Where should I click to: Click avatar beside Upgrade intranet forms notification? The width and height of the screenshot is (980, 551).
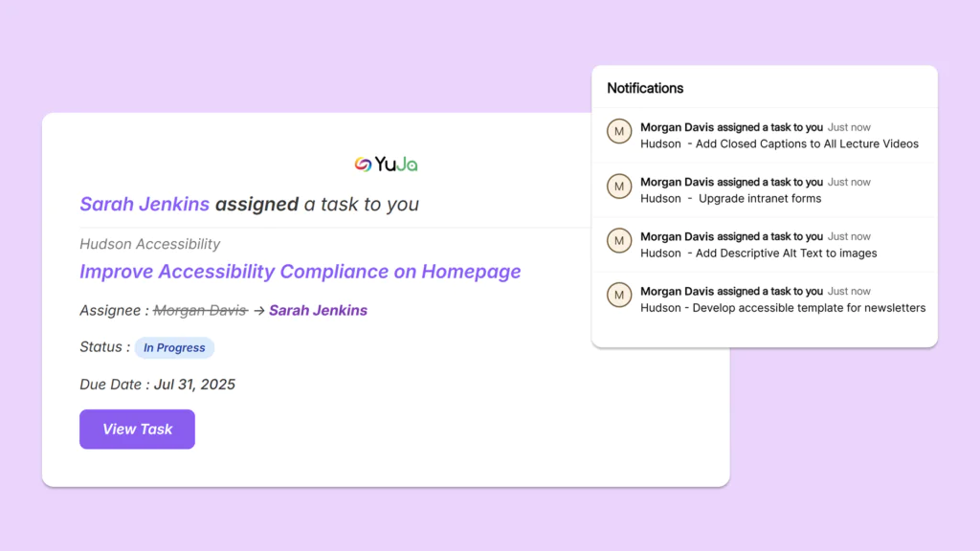619,186
